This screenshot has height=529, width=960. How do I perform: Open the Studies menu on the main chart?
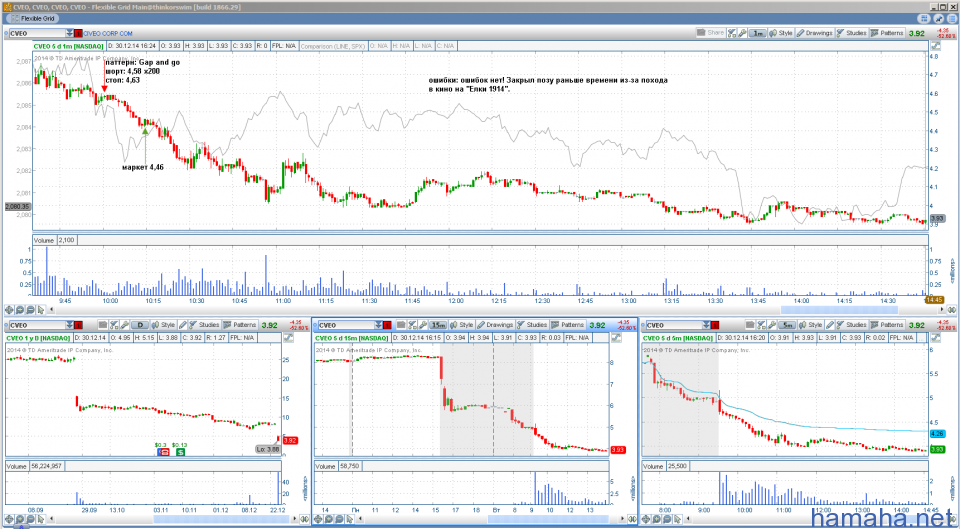(852, 33)
